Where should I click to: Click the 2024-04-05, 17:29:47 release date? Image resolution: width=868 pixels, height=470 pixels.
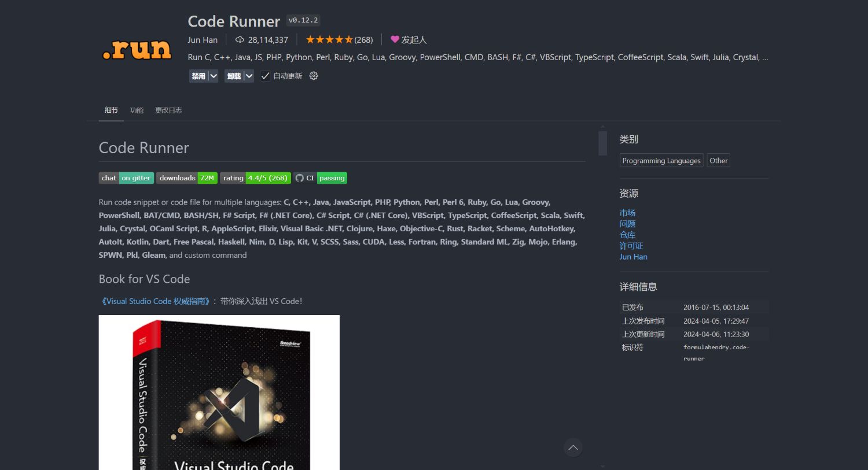716,321
